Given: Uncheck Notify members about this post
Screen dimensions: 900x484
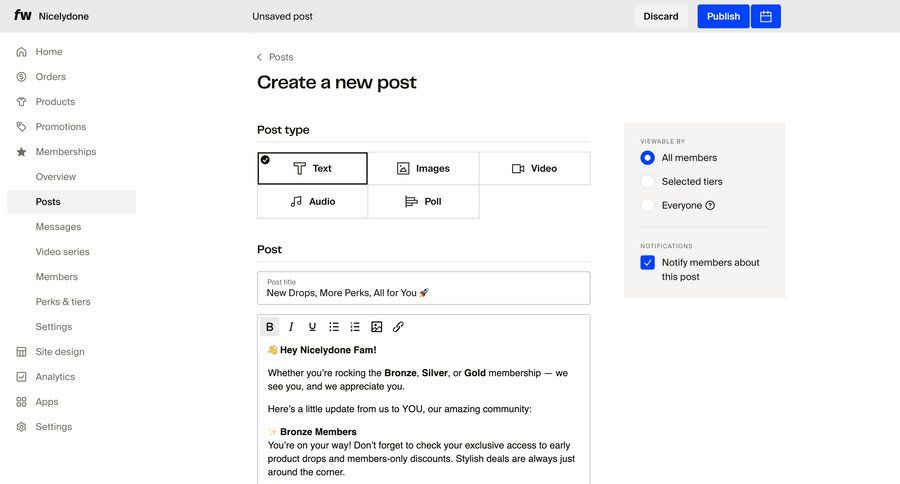Looking at the screenshot, I should [x=647, y=262].
